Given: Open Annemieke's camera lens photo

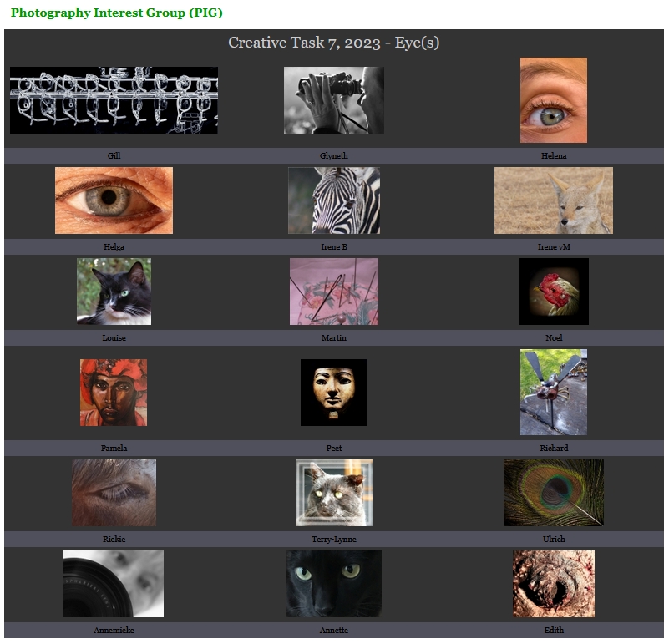Looking at the screenshot, I should click(114, 584).
